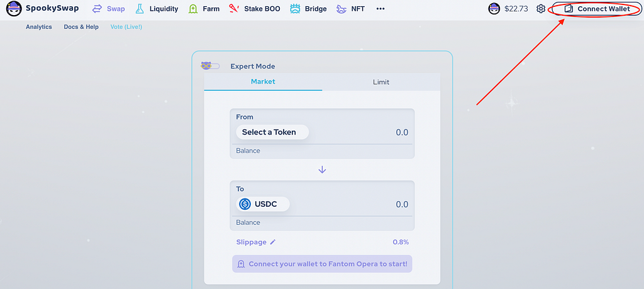Open the NFT rocking horse icon
This screenshot has width=644, height=289.
341,9
